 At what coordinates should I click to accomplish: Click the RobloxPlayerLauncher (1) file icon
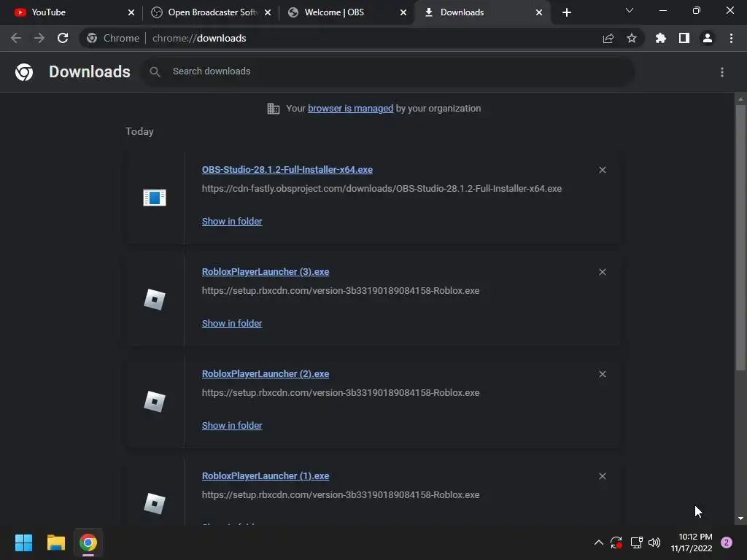click(155, 504)
